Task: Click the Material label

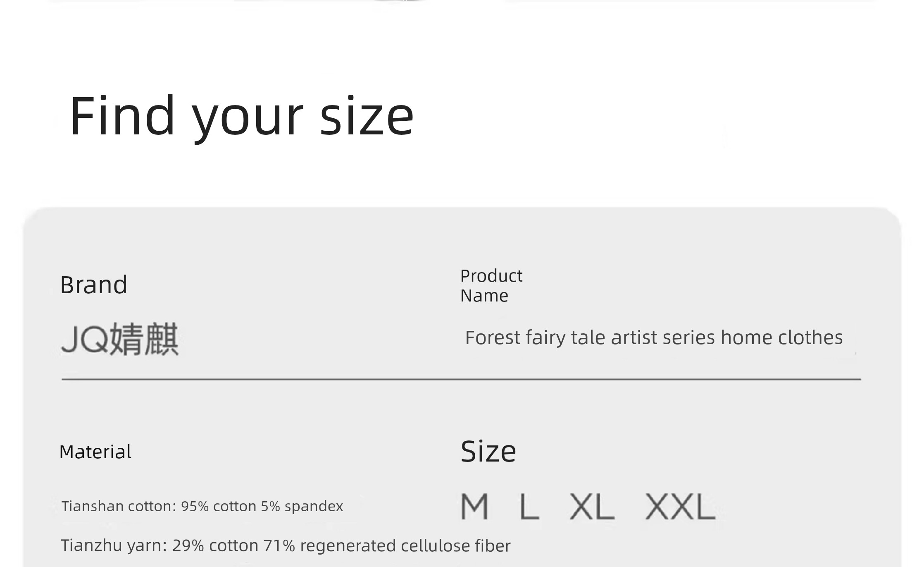Action: (x=95, y=452)
